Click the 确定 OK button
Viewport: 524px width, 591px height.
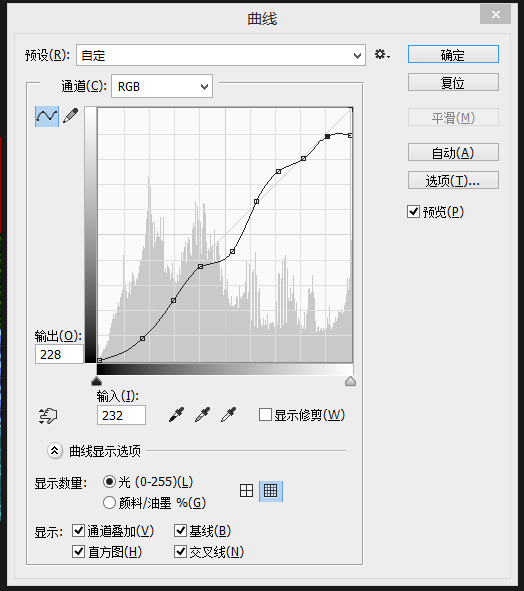point(453,55)
